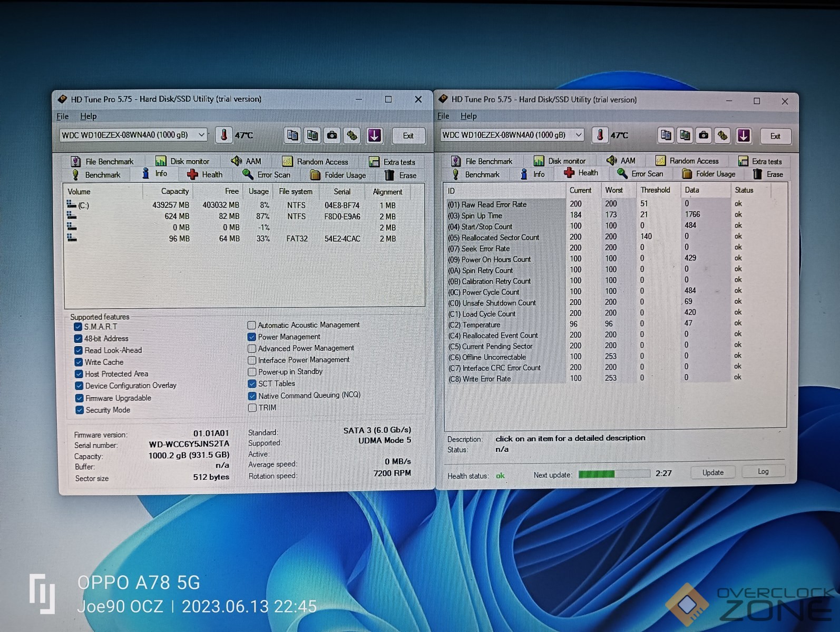
Task: Open Random Access tab in left window
Action: coord(315,162)
